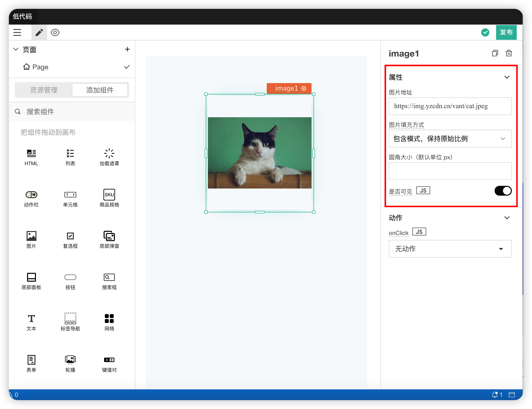The height and width of the screenshot is (409, 532).
Task: Pick the 标签导航 tab navigation component
Action: tap(70, 319)
